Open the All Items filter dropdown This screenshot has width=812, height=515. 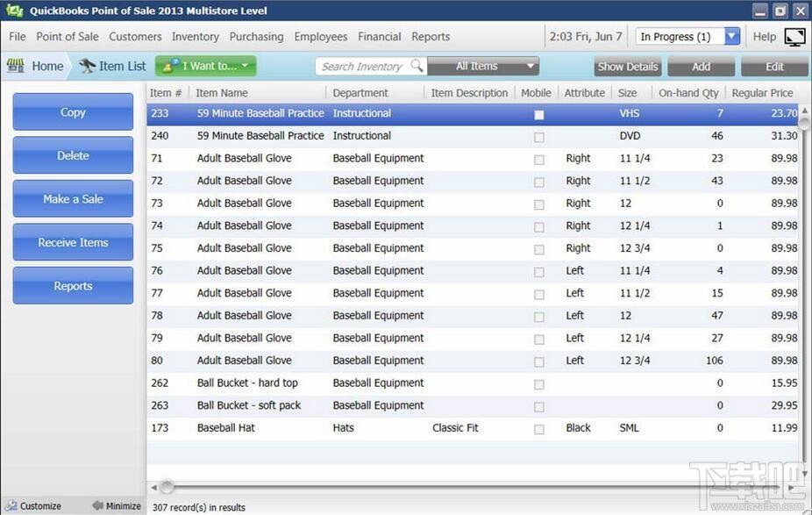(x=483, y=66)
